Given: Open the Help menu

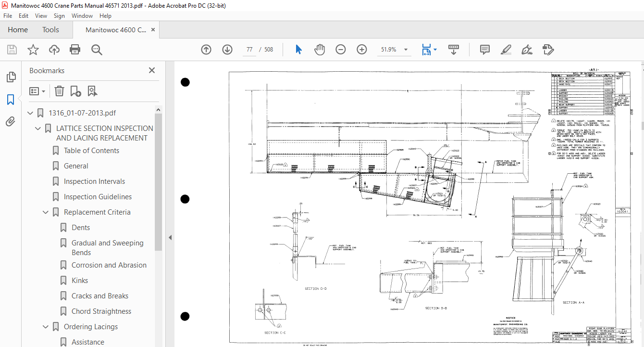Looking at the screenshot, I should tap(105, 16).
